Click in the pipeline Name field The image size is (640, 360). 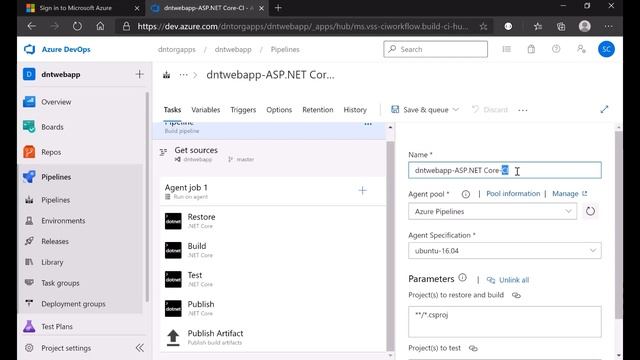(504, 170)
